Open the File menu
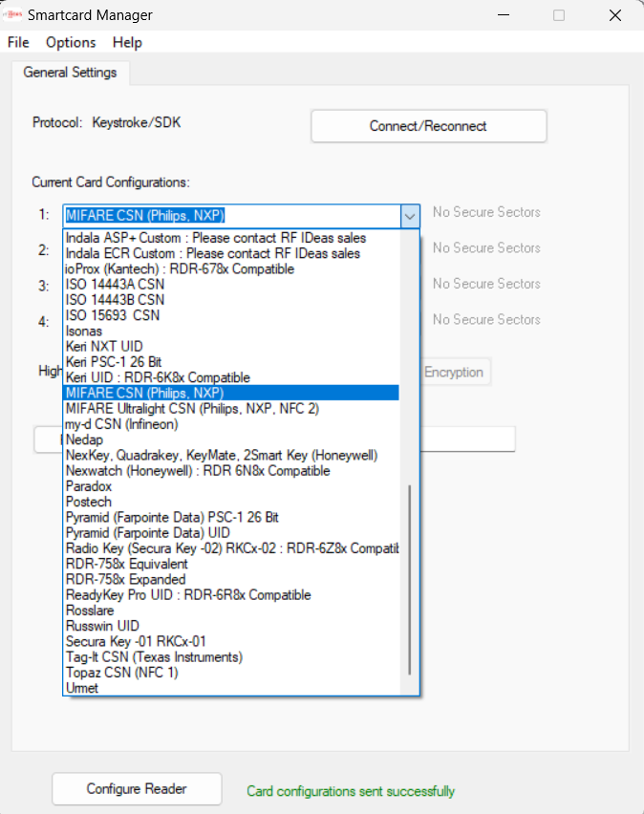The width and height of the screenshot is (644, 814). pos(18,43)
